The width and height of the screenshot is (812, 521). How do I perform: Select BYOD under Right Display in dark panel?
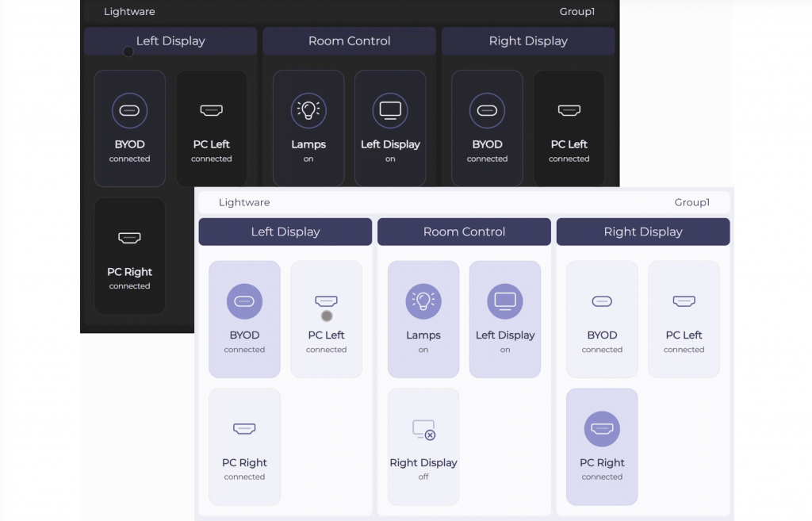(487, 128)
